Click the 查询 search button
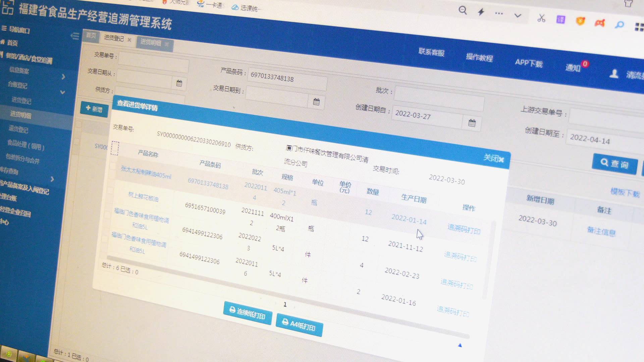The height and width of the screenshot is (362, 644). (615, 164)
